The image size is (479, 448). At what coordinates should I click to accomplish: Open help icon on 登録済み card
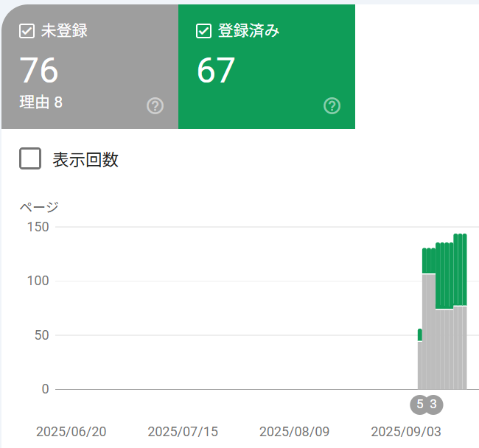[x=332, y=106]
